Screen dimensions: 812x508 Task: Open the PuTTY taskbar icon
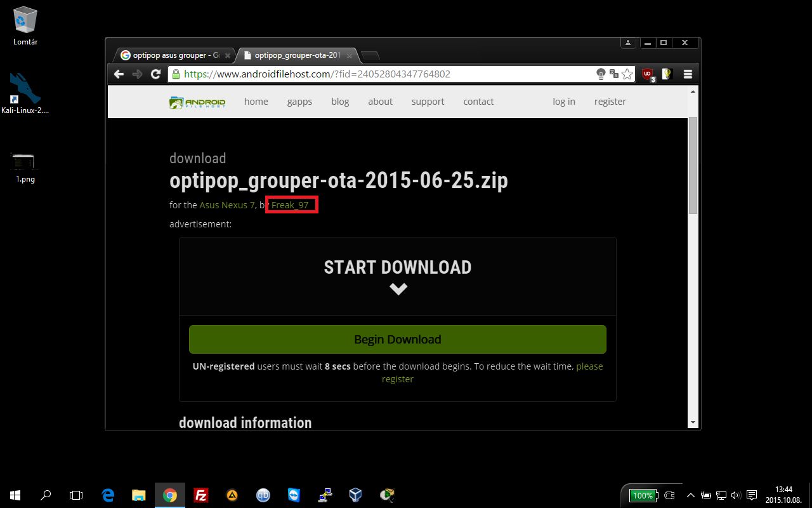325,495
